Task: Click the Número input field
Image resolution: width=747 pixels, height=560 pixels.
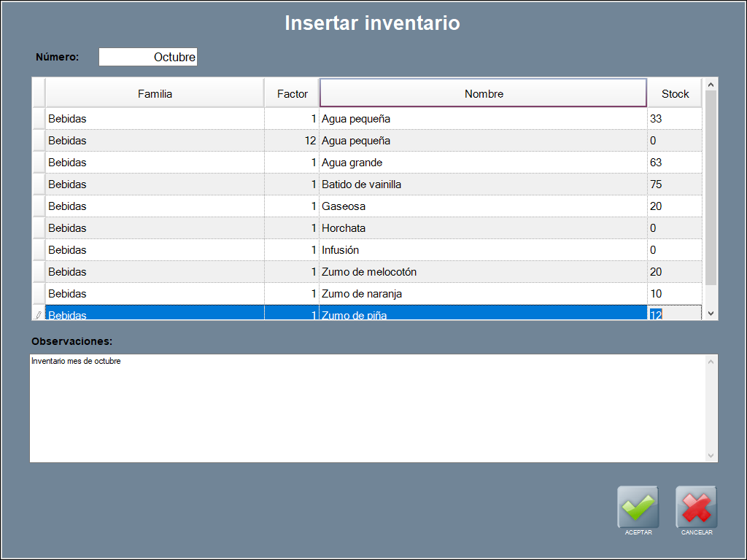Action: [148, 57]
